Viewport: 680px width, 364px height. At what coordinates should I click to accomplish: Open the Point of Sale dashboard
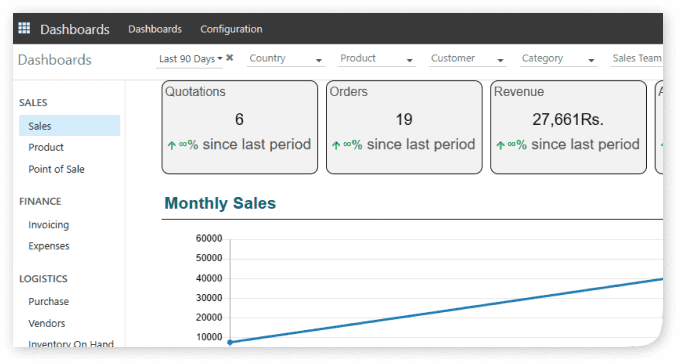[x=56, y=169]
